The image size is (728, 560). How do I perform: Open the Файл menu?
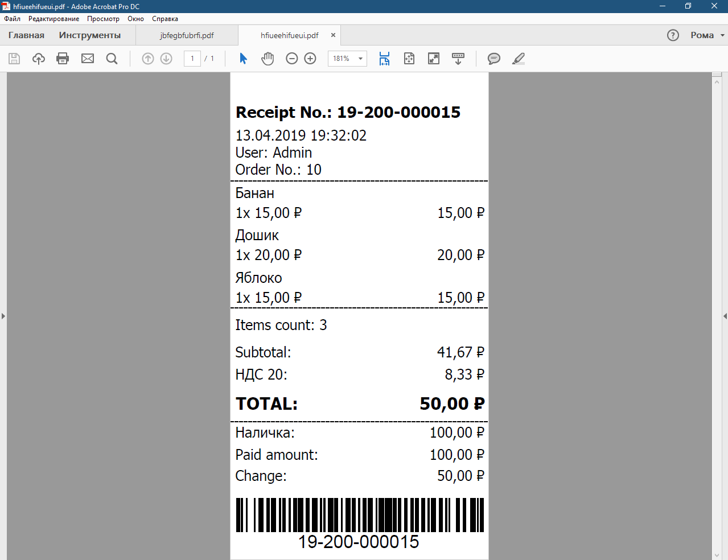(12, 19)
